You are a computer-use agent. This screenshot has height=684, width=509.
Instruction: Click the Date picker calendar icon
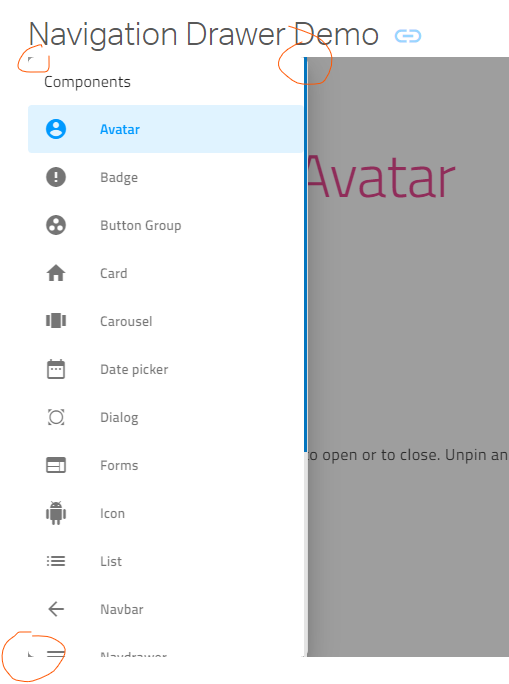point(56,369)
